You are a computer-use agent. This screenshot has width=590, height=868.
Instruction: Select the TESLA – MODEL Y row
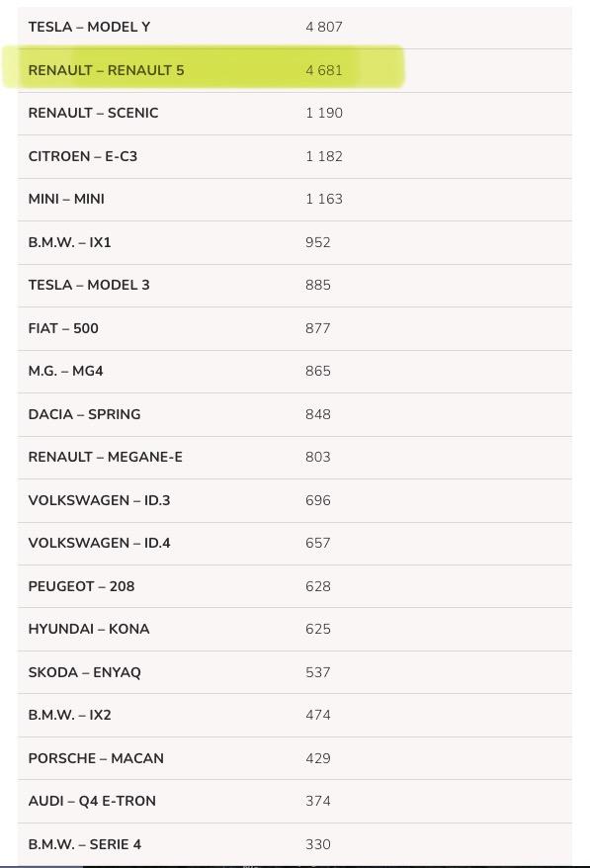[x=295, y=27]
